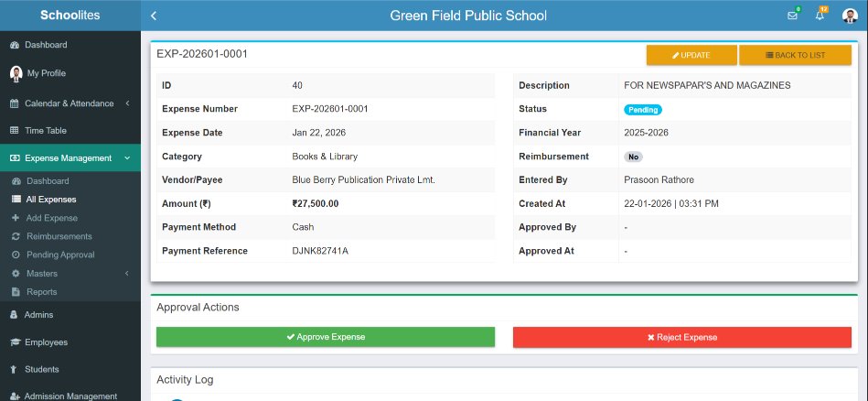Screen dimensions: 868x401
Task: Click the Reports file icon
Action: (x=16, y=292)
